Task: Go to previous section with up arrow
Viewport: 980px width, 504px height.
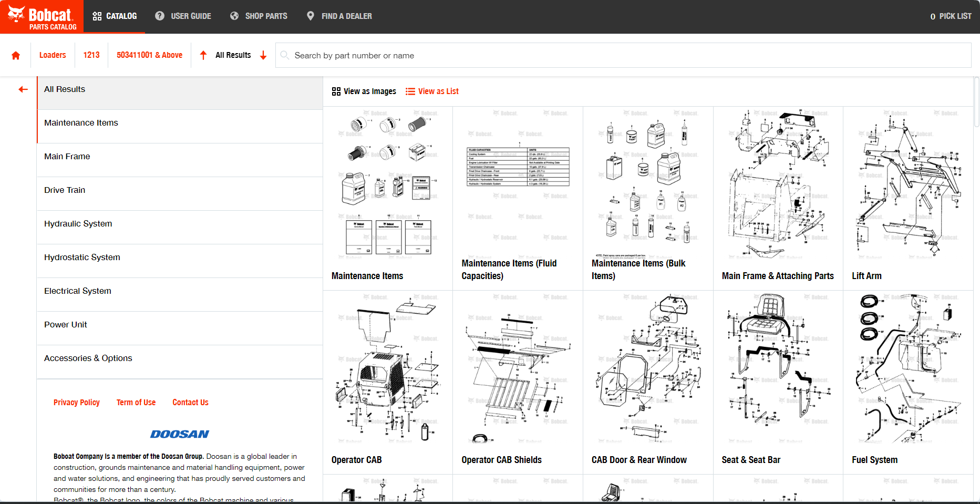Action: 203,55
